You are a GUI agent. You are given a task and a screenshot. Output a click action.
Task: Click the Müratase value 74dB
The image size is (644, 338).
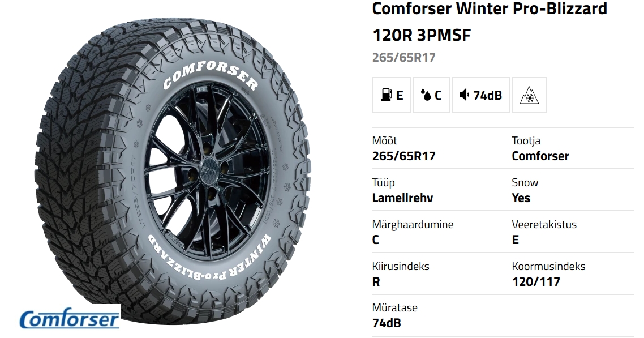[x=387, y=323]
